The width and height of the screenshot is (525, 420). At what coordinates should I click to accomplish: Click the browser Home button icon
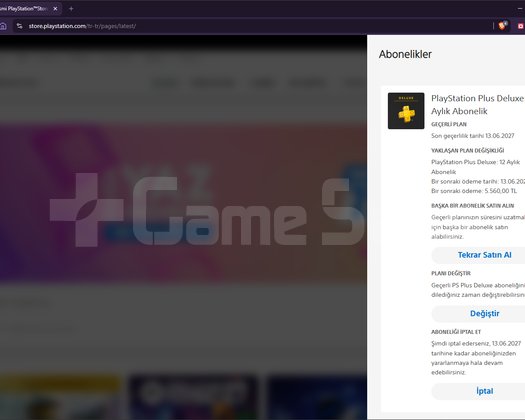click(x=3, y=26)
